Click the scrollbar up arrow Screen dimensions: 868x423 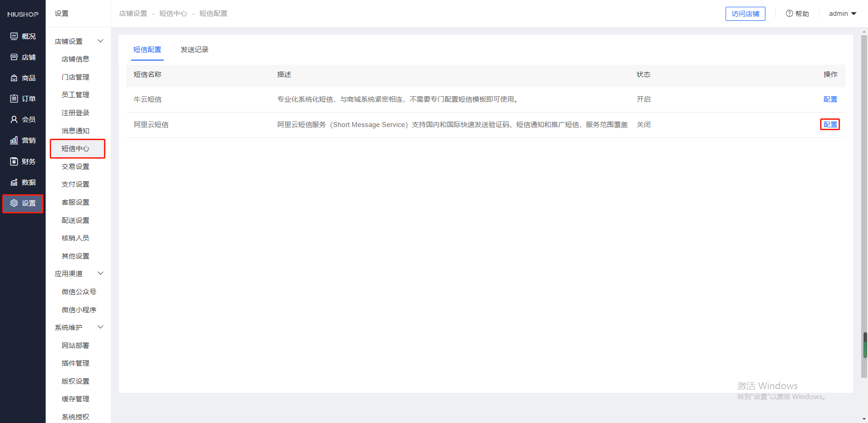865,32
